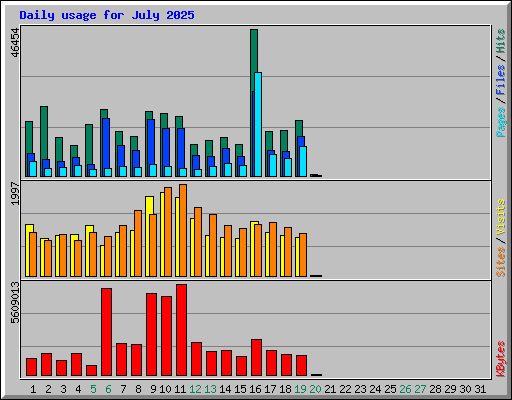Click the "Daily usage for July 2025" title
This screenshot has height=400, width=512.
pos(107,15)
